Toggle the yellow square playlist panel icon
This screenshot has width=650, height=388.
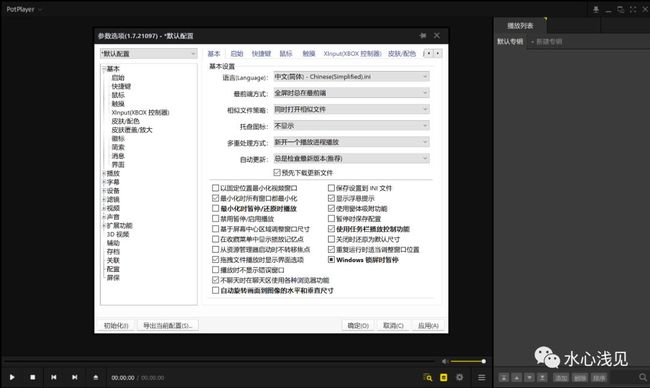click(444, 377)
